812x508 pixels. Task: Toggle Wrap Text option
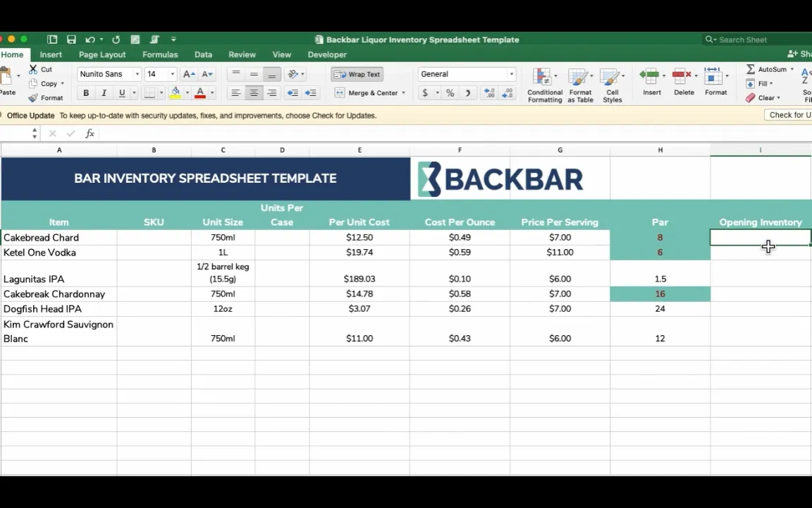pyautogui.click(x=357, y=74)
